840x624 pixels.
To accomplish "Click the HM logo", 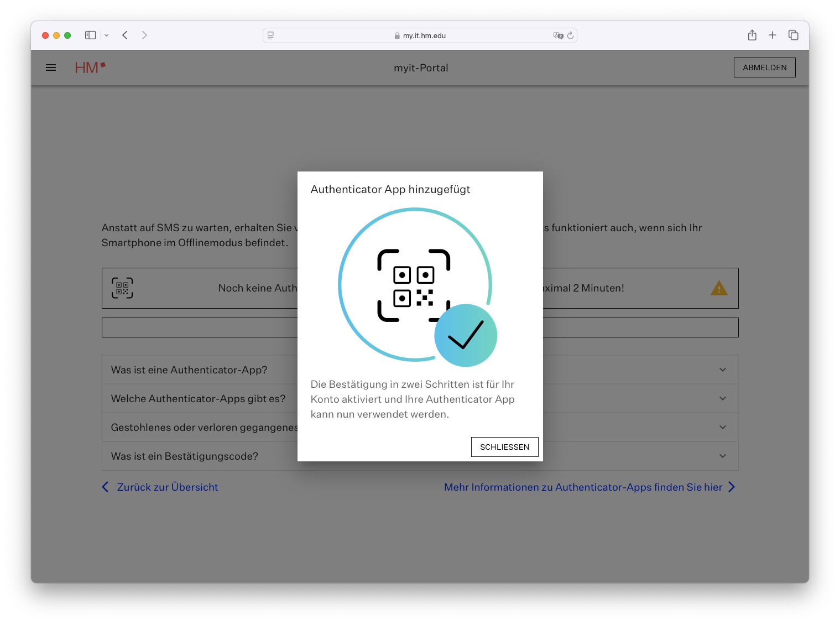I will click(90, 67).
